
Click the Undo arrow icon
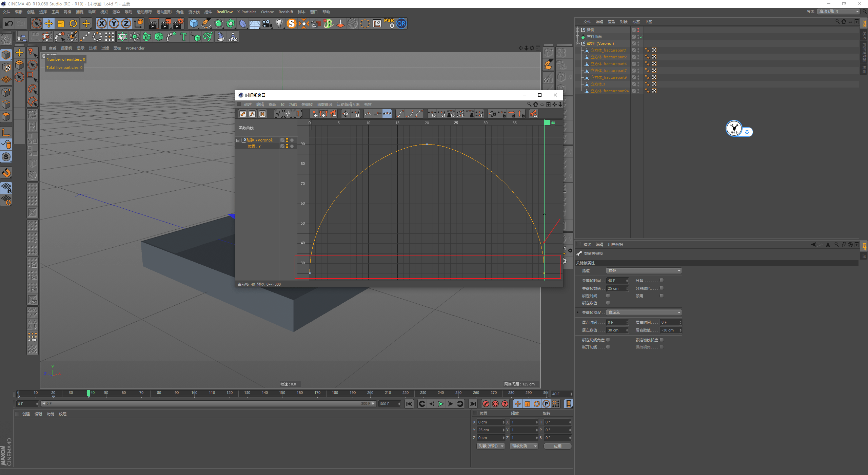pos(9,23)
